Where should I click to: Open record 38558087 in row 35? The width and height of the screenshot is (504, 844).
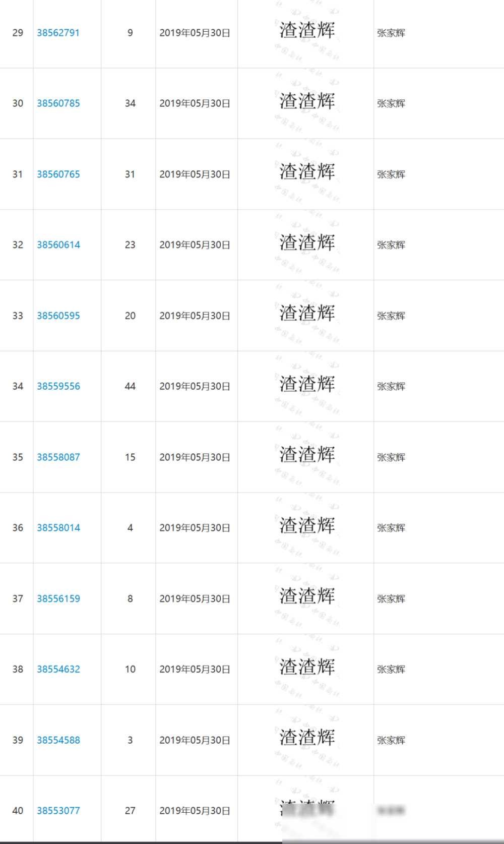(58, 457)
